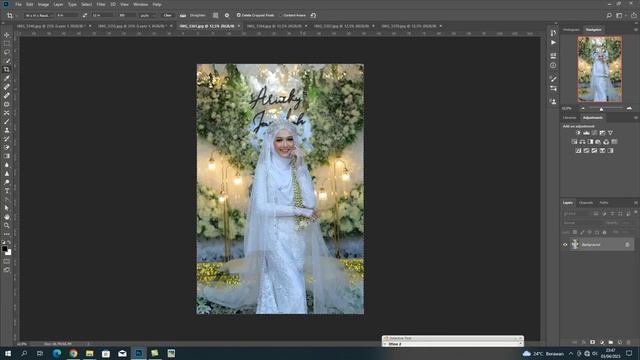Toggle Quick Mask mode below color swatches
640x360 pixels.
pyautogui.click(x=7, y=261)
